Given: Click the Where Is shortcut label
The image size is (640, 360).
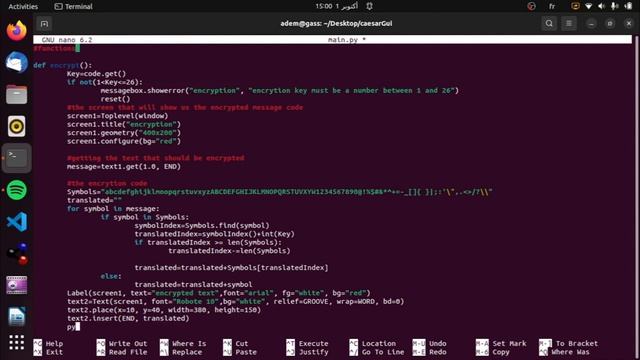Looking at the screenshot, I should click(x=189, y=344).
